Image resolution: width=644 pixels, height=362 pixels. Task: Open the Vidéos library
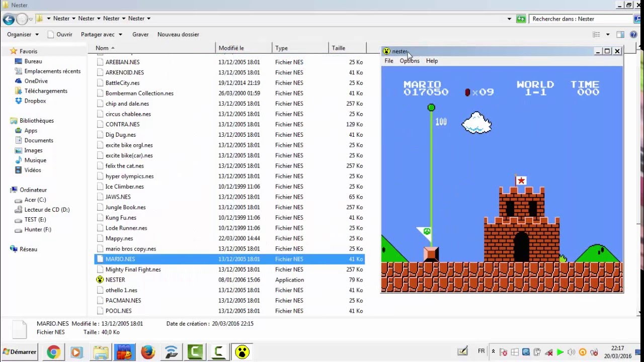tap(33, 170)
